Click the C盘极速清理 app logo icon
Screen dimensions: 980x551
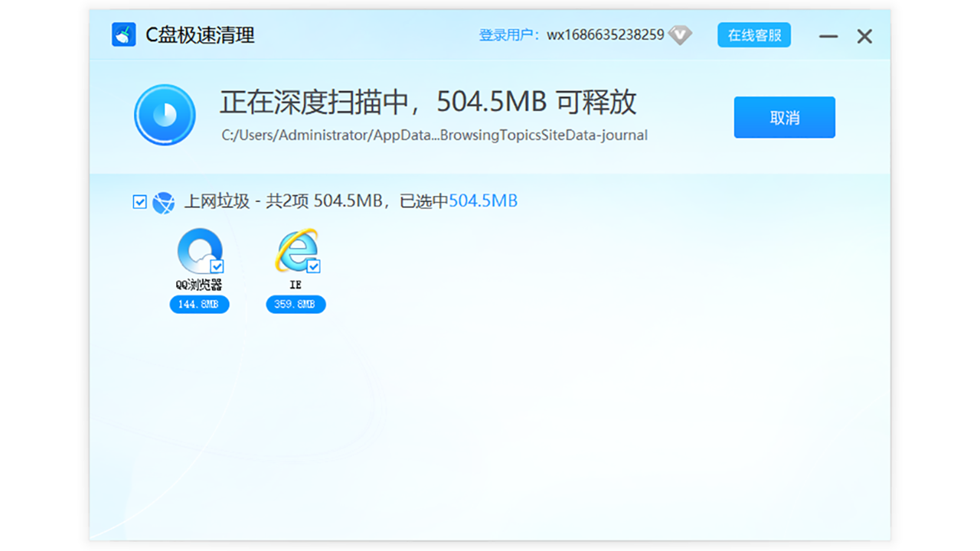tap(123, 34)
